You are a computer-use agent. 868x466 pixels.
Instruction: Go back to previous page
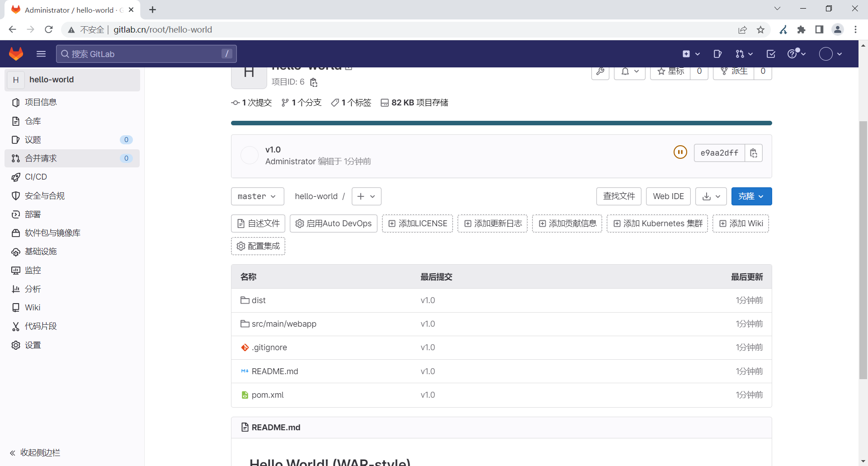point(12,29)
